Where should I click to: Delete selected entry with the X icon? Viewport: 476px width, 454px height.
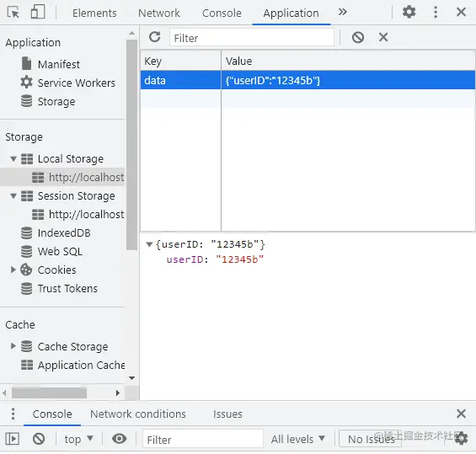pyautogui.click(x=383, y=37)
